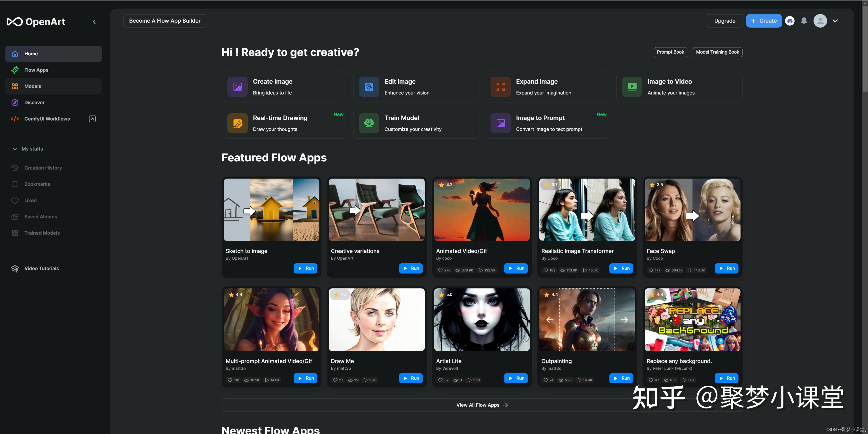Screen dimensions: 868x434
Task: Open the account dropdown arrow
Action: [x=835, y=21]
